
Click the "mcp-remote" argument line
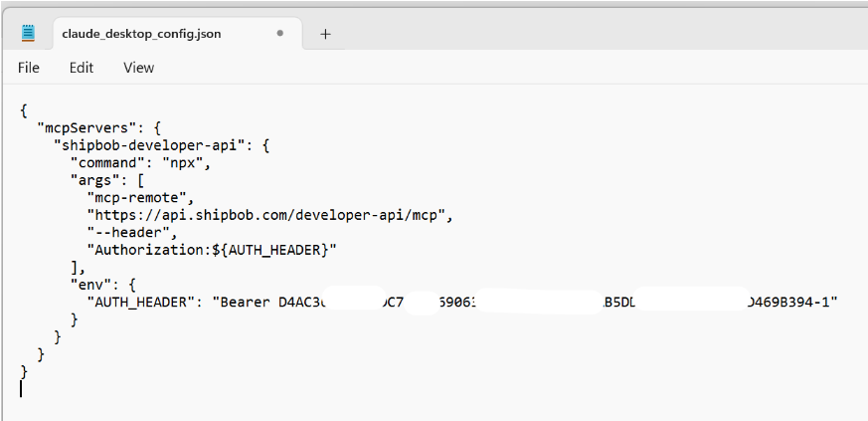point(141,198)
